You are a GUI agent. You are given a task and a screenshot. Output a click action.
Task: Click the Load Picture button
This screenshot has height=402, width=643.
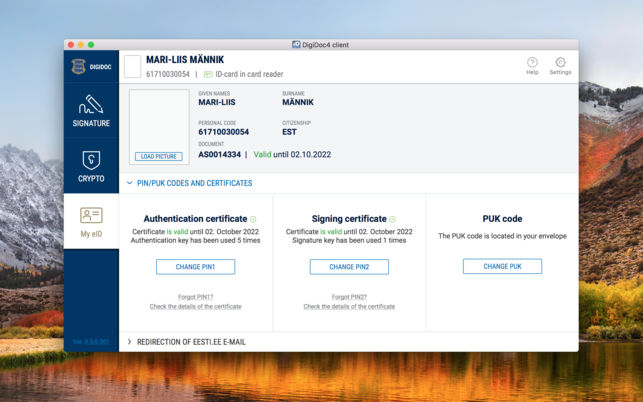tap(159, 156)
